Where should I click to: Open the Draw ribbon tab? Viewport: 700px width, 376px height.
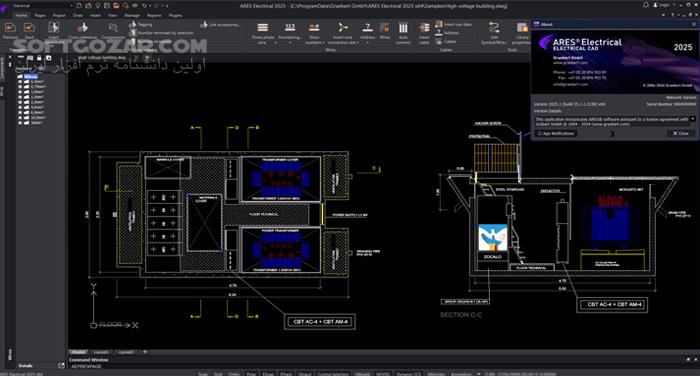click(x=78, y=15)
